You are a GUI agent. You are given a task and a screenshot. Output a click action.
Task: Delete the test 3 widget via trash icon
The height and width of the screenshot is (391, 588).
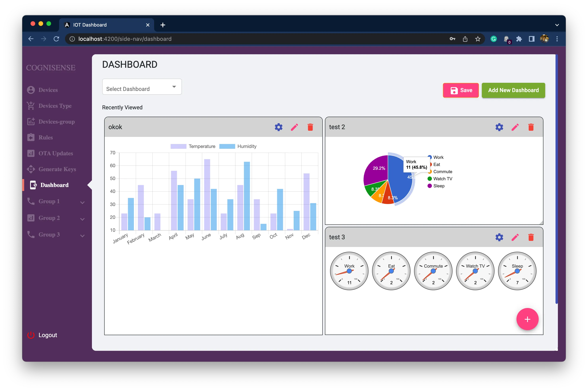click(531, 237)
